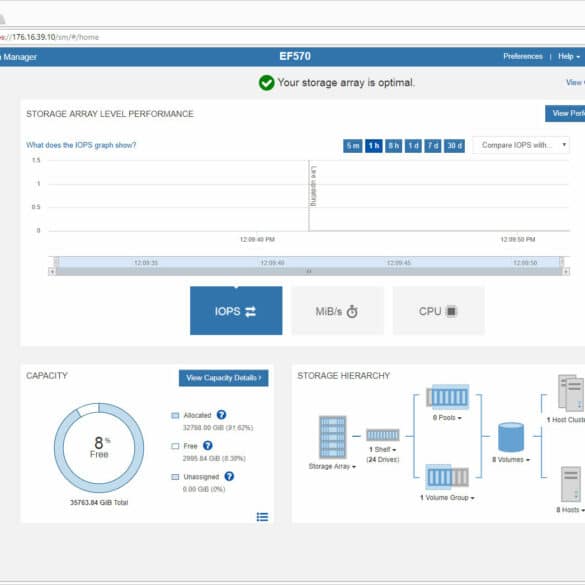Click View Capacity Details button
Screen dimensions: 585x585
[223, 378]
